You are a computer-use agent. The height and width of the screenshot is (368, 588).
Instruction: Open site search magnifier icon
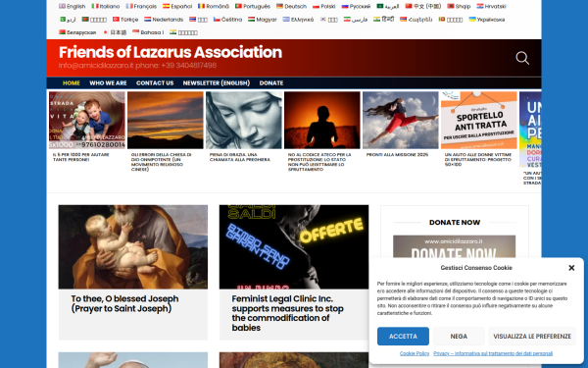(x=522, y=58)
